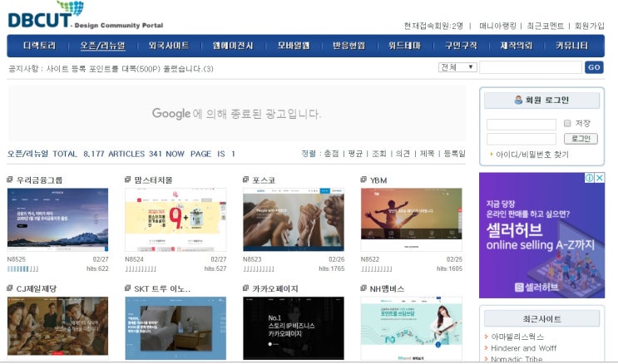This screenshot has height=364, width=618.
Task: Click the GO search button
Action: click(x=594, y=67)
